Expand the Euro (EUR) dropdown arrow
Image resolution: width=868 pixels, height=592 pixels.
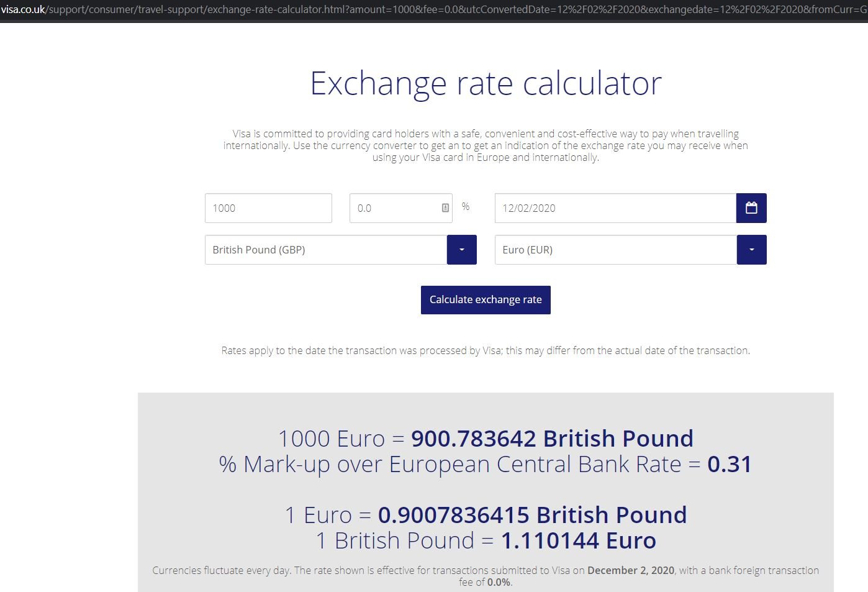(x=751, y=250)
